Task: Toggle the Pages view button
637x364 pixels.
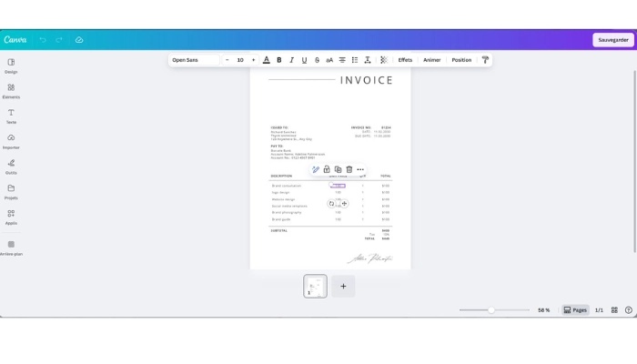Action: click(x=575, y=310)
